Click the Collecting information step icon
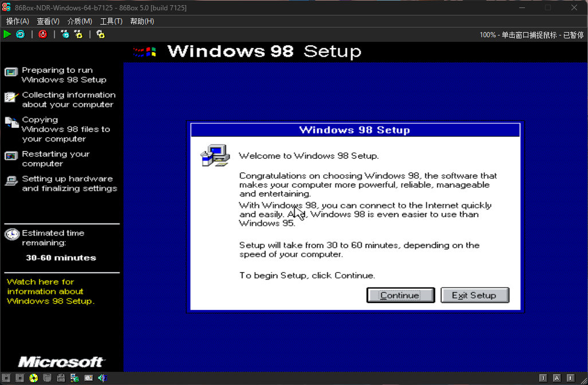This screenshot has height=385, width=588. [x=11, y=97]
